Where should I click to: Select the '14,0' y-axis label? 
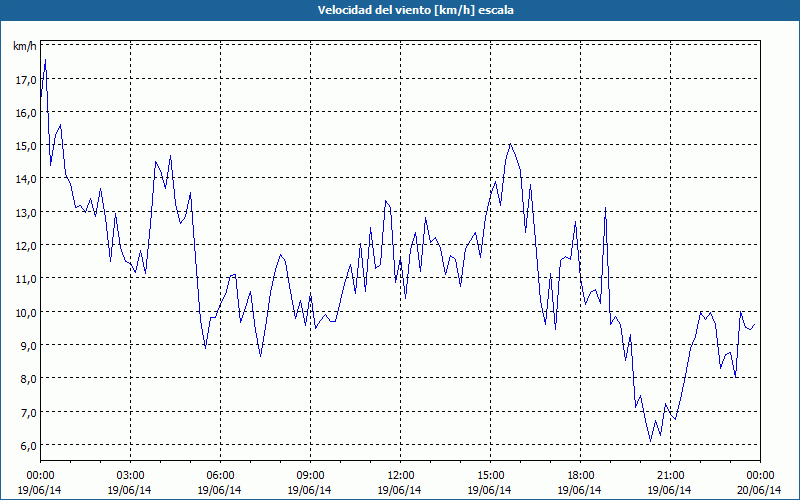pos(26,179)
